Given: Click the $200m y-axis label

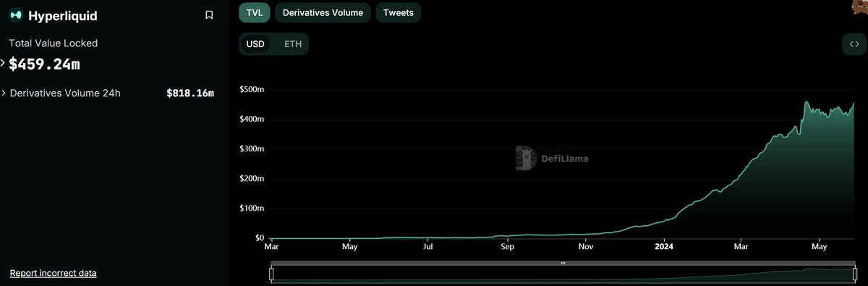Looking at the screenshot, I should click(x=251, y=179).
